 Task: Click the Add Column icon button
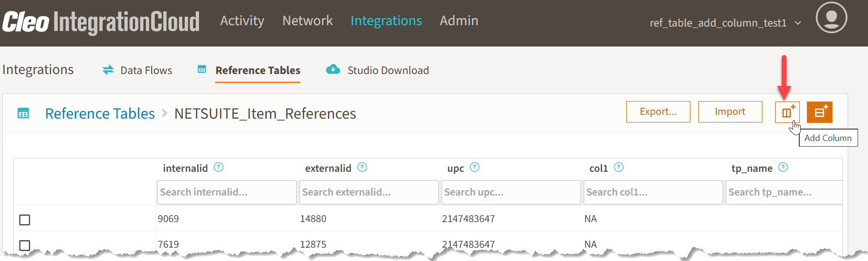(x=787, y=112)
